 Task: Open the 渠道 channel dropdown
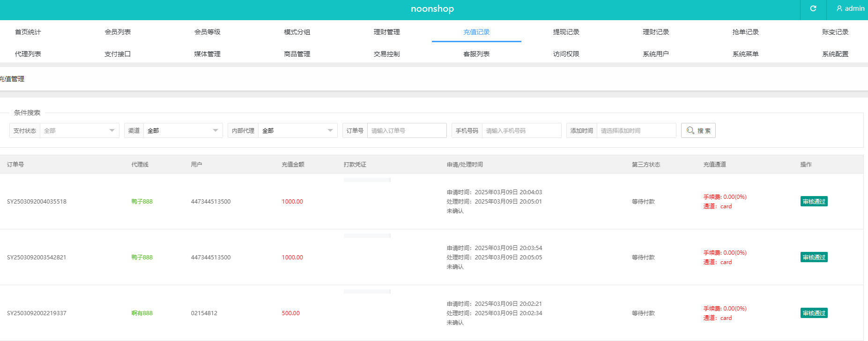click(x=182, y=130)
